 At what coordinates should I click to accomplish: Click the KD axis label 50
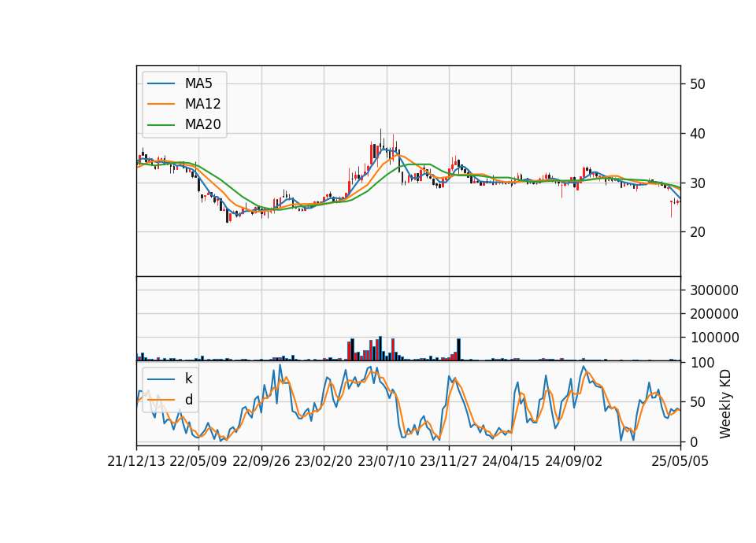point(697,402)
